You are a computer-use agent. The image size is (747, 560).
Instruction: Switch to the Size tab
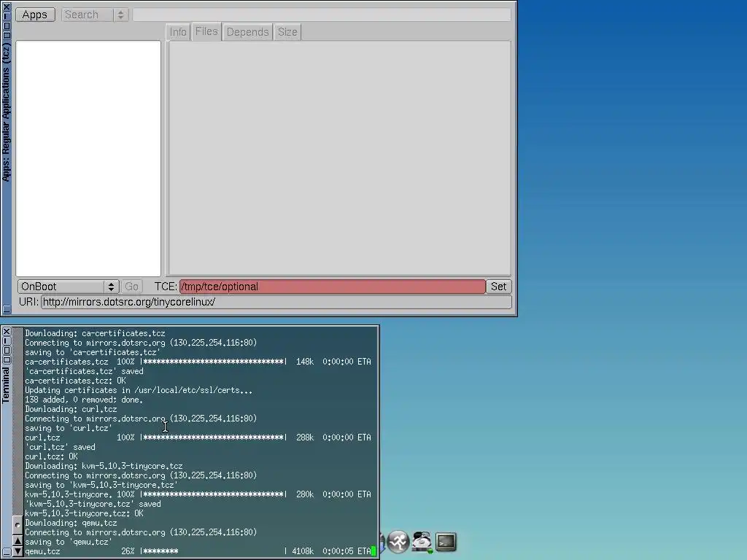pos(287,32)
